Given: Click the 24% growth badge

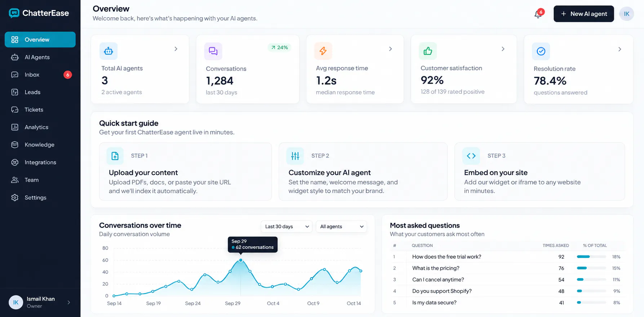Looking at the screenshot, I should pyautogui.click(x=280, y=48).
